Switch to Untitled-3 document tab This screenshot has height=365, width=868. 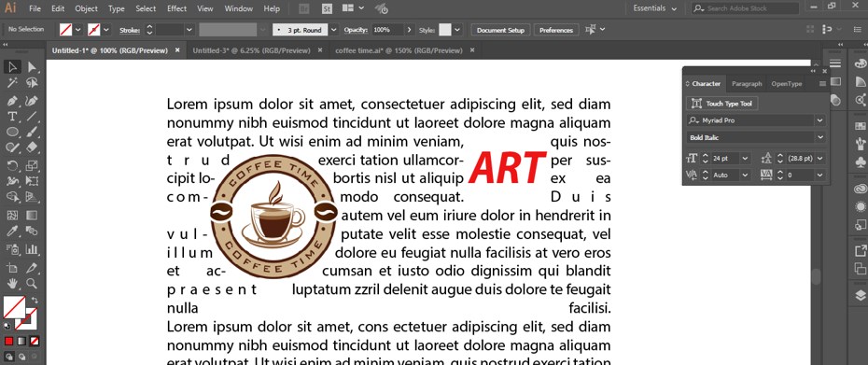pyautogui.click(x=251, y=50)
